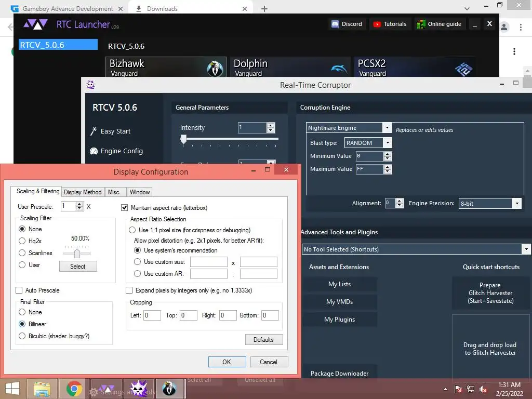532x399 pixels.
Task: Open Bizhawk taskbar icon
Action: pos(169,389)
